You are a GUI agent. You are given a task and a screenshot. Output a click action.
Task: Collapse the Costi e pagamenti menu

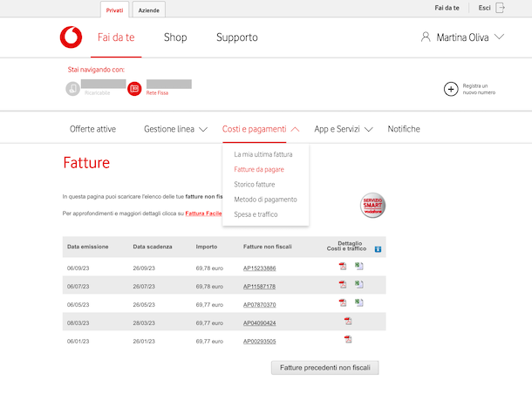click(x=295, y=129)
